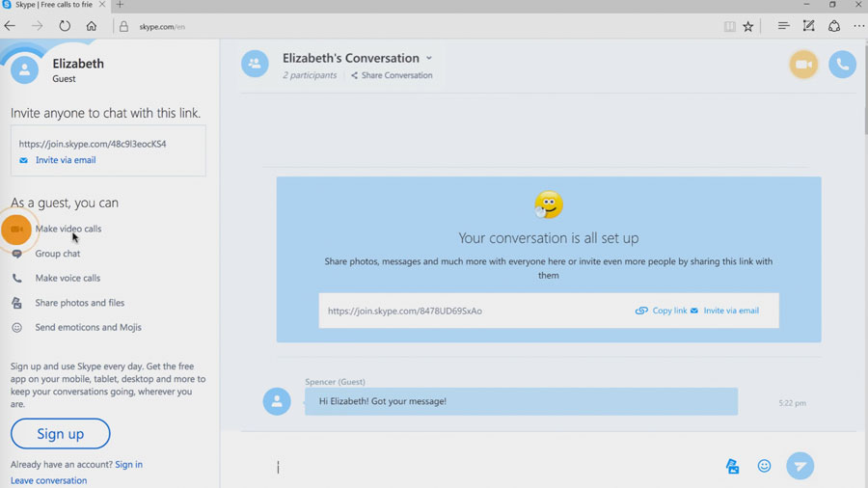
Task: Click the page vertical scrollbar
Action: pos(865,89)
